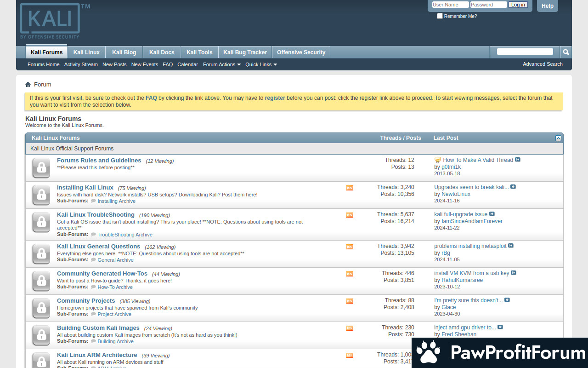The height and width of the screenshot is (368, 588).
Task: Collapse the Kali Linux Forums category
Action: [x=558, y=138]
